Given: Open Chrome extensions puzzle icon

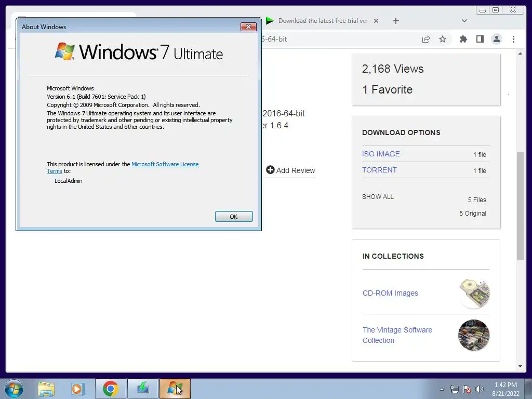Looking at the screenshot, I should click(463, 39).
